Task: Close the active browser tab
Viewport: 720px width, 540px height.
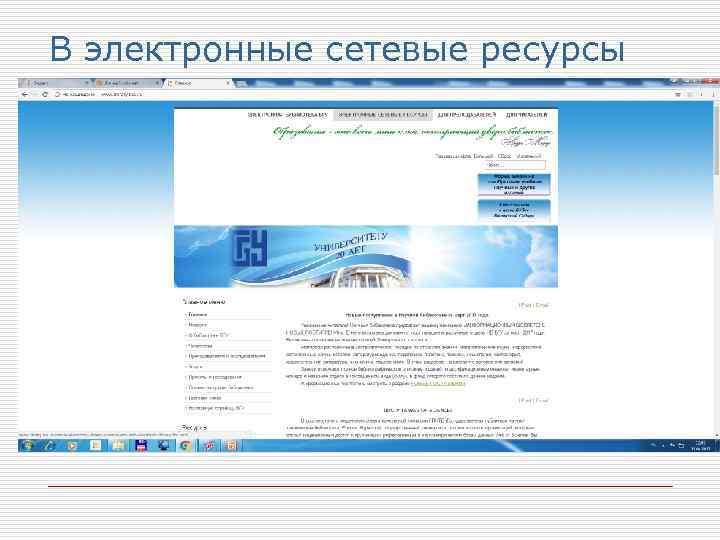Action: coord(228,83)
